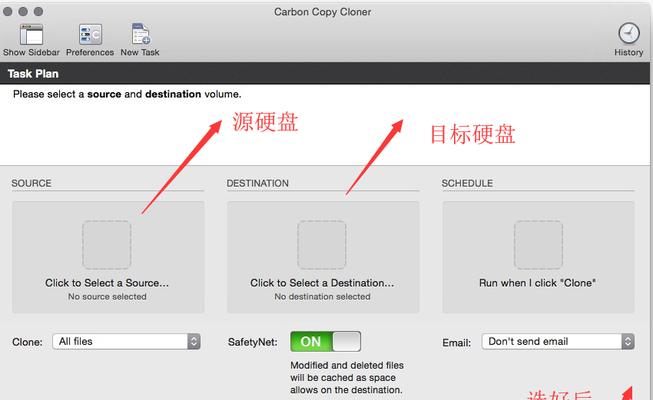The height and width of the screenshot is (400, 653).
Task: Click the 'SafetyNet:' label
Action: tap(252, 342)
